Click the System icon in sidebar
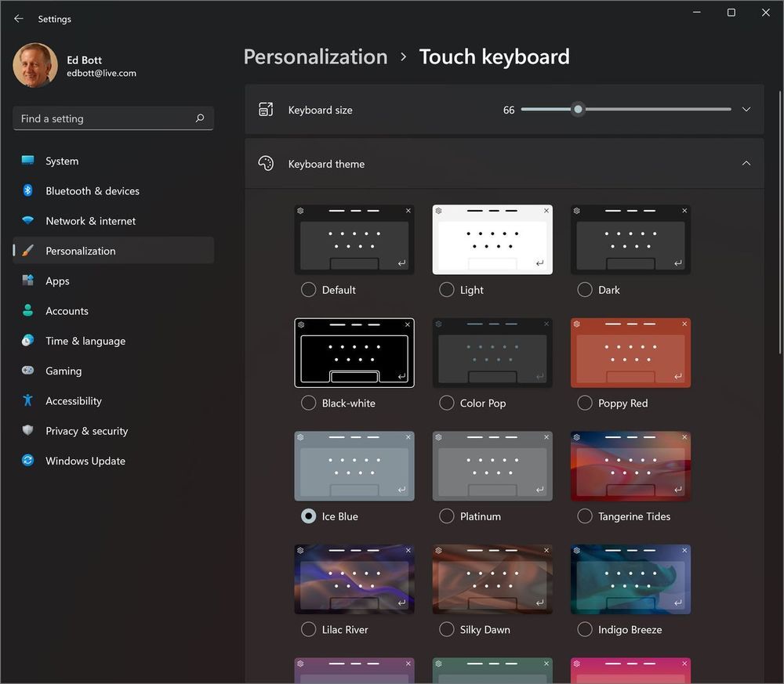The height and width of the screenshot is (684, 784). pos(28,161)
